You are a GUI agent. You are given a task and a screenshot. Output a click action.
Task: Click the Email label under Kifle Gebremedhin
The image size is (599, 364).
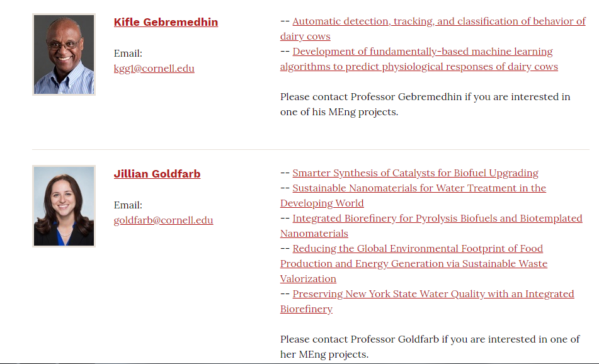pyautogui.click(x=128, y=53)
